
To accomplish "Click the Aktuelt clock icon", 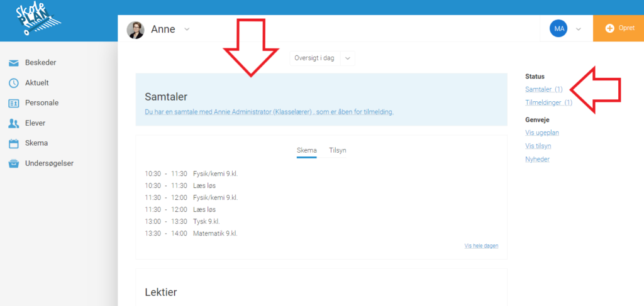I will point(14,83).
